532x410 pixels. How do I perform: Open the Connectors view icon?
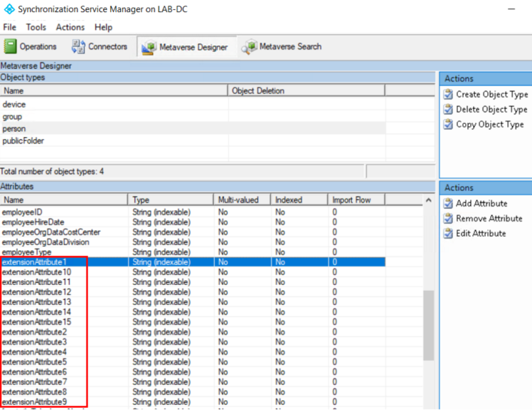[x=78, y=47]
